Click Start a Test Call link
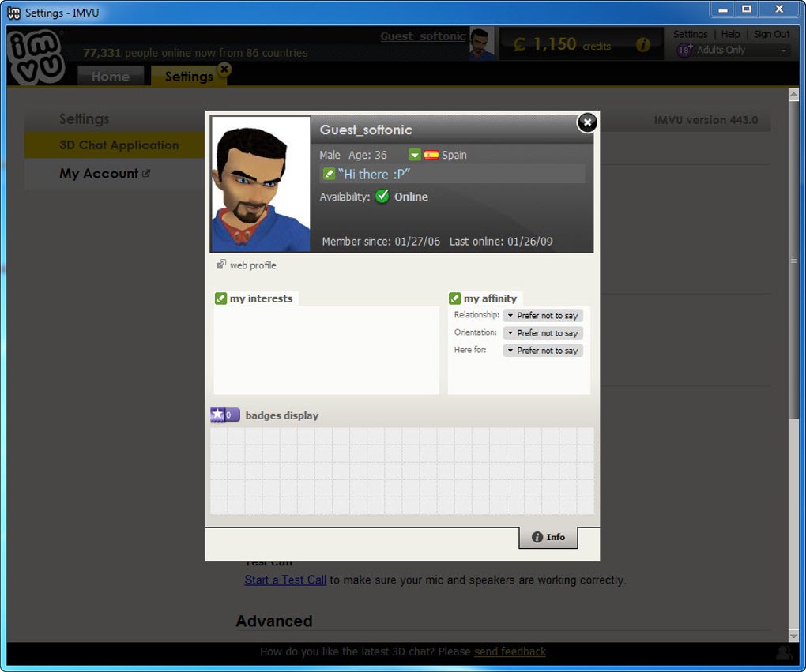This screenshot has width=806, height=672. tap(285, 580)
